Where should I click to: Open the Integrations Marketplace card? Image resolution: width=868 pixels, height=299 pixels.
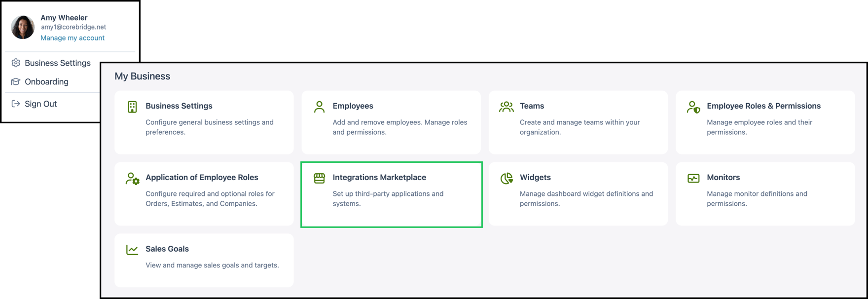[391, 194]
